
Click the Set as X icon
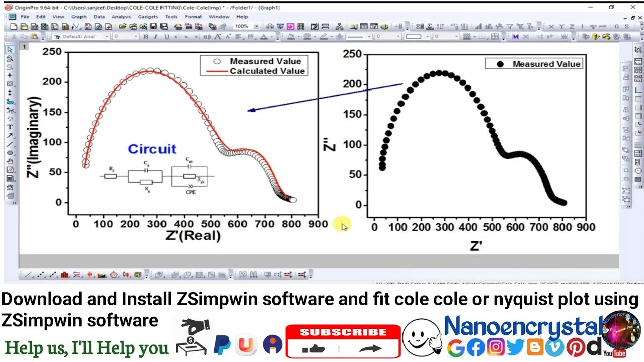551,26
